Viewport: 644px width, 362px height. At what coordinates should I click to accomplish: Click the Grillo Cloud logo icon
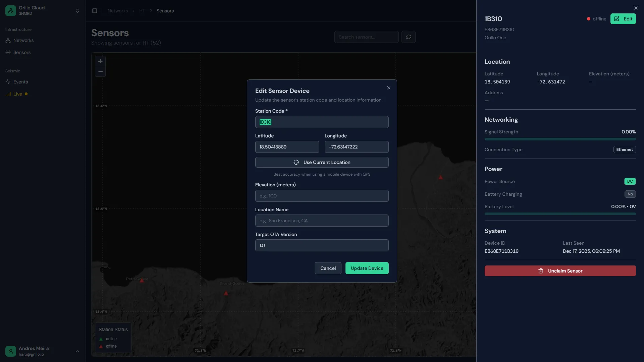tap(11, 11)
